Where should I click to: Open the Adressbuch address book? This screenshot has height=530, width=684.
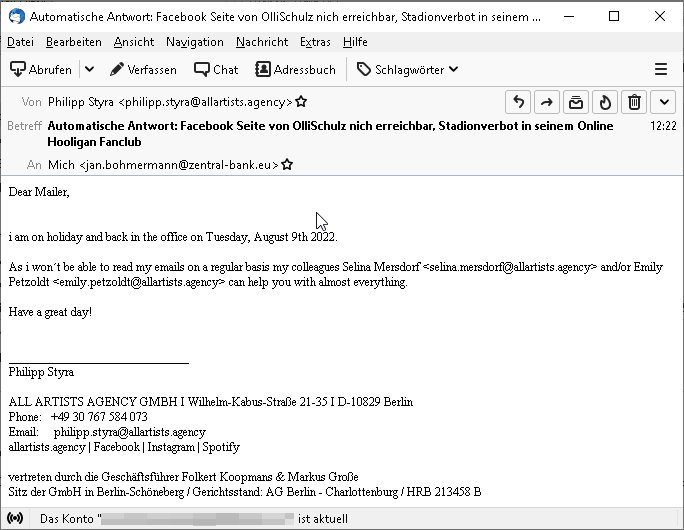pyautogui.click(x=296, y=69)
